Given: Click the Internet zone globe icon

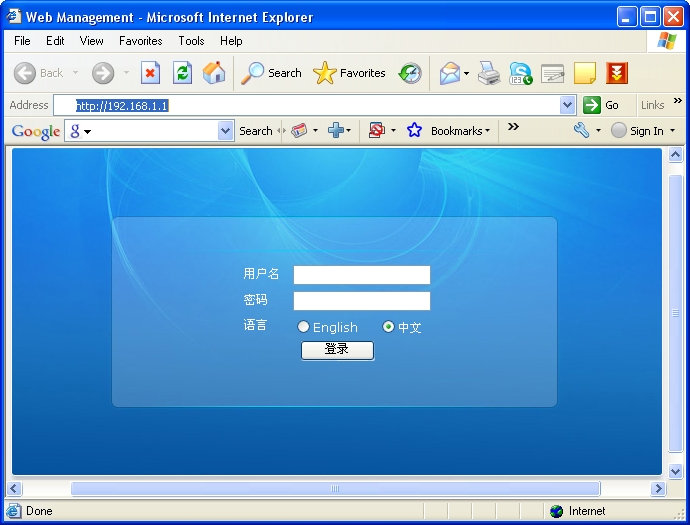Looking at the screenshot, I should click(x=556, y=511).
